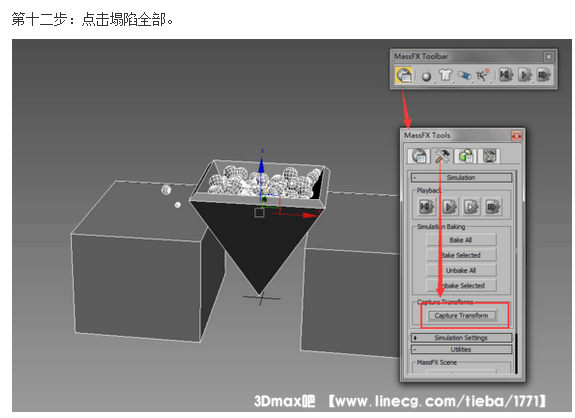
Task: Select the rigid body sphere icon in MassFX Toolbar
Action: 426,76
